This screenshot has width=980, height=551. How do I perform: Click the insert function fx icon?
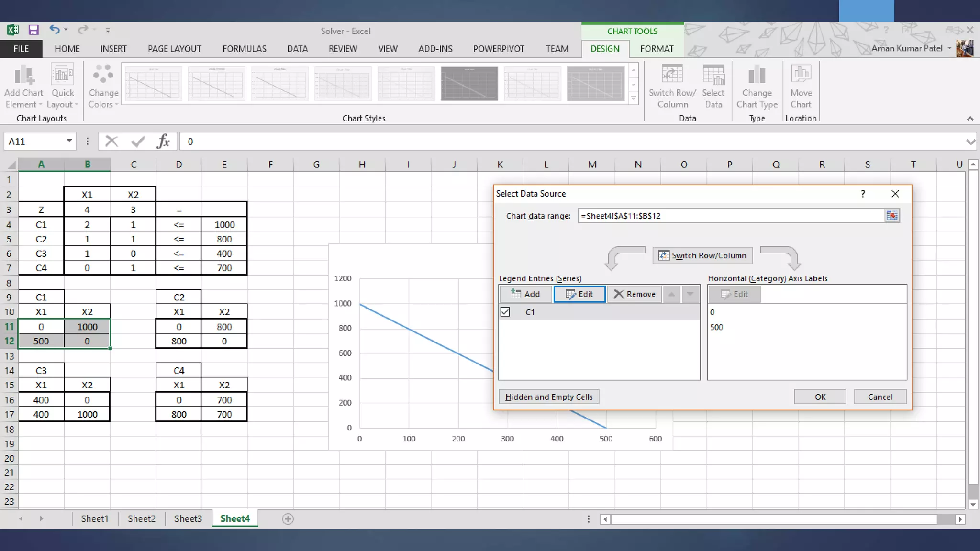pyautogui.click(x=163, y=142)
